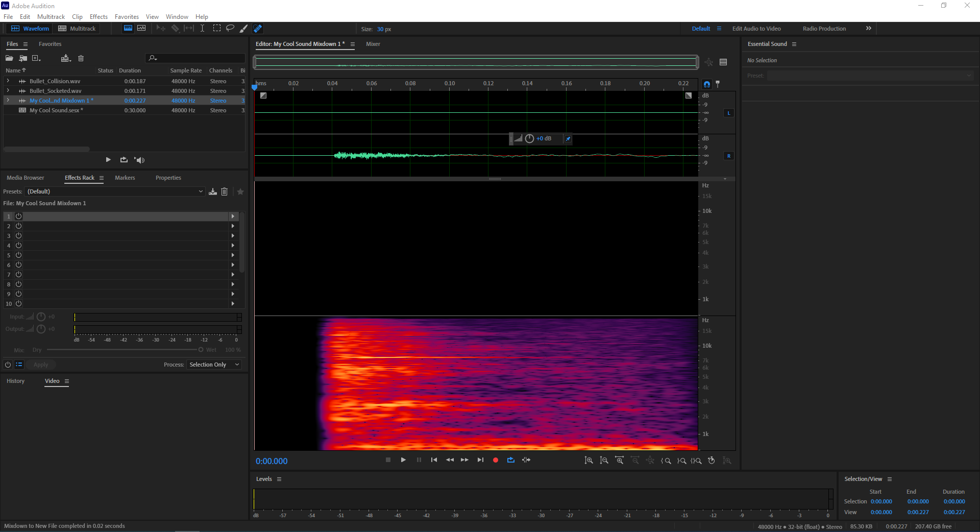
Task: Move playhead to next marker
Action: click(480, 460)
